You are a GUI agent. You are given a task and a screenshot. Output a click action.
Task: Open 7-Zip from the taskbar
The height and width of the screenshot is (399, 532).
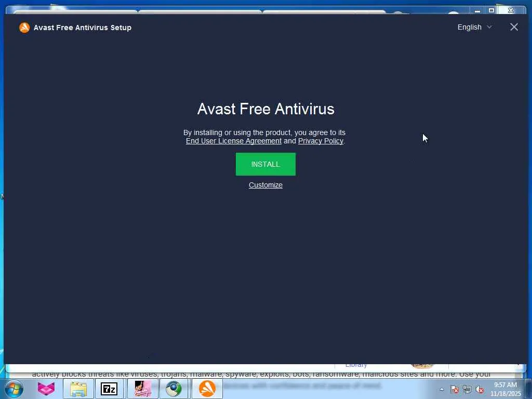(x=109, y=389)
